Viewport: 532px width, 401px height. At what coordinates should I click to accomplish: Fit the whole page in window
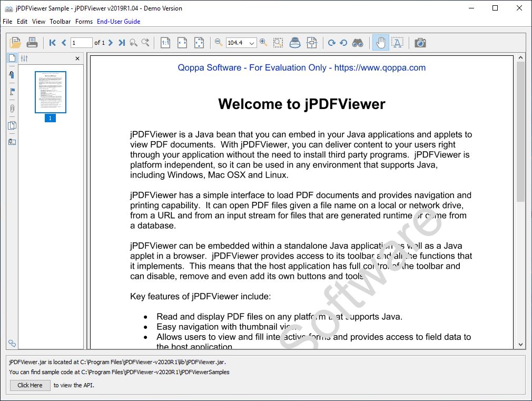pos(199,43)
